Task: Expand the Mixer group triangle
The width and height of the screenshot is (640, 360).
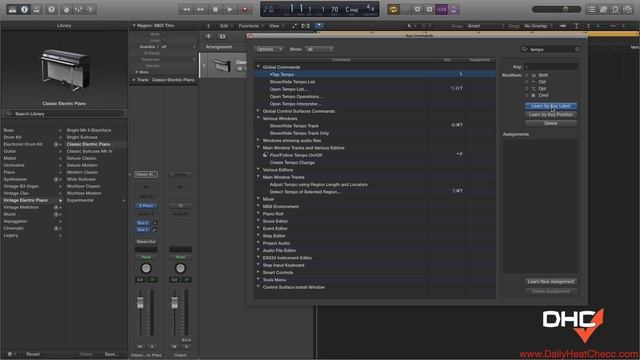Action: (258, 199)
